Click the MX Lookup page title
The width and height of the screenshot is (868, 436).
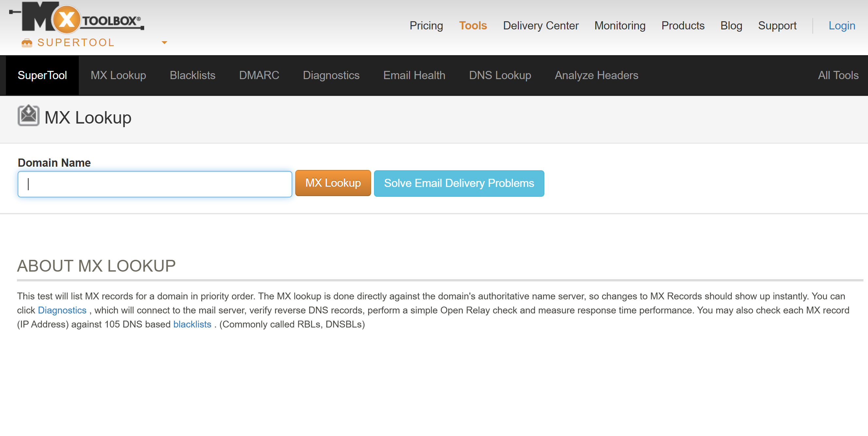[x=88, y=118]
